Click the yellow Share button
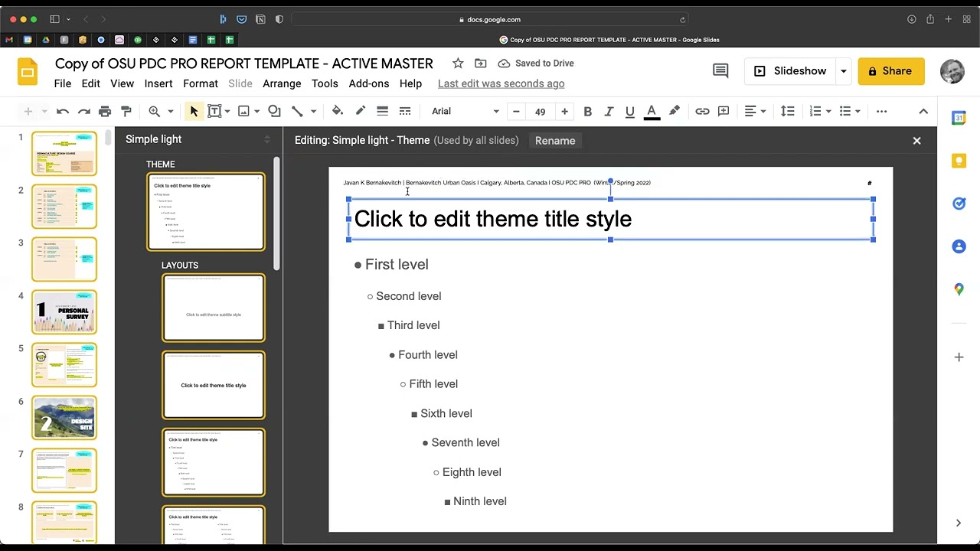Viewport: 980px width, 551px height. (891, 71)
